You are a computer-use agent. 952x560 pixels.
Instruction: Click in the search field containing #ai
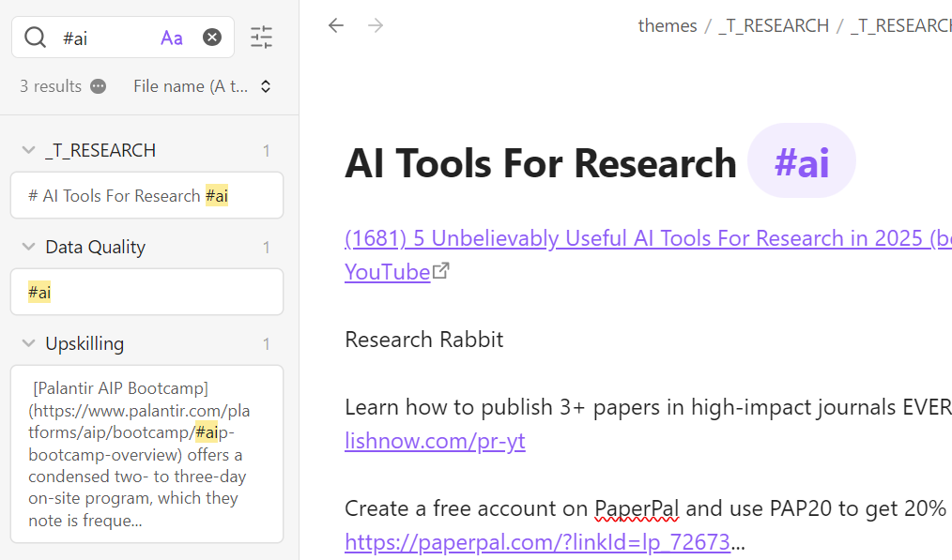[x=103, y=38]
